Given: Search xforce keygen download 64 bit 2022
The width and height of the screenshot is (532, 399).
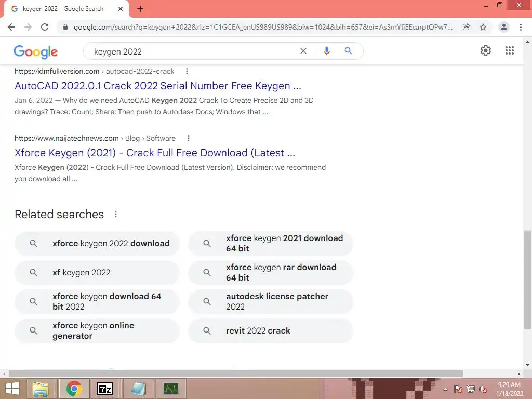Looking at the screenshot, I should 97,302.
